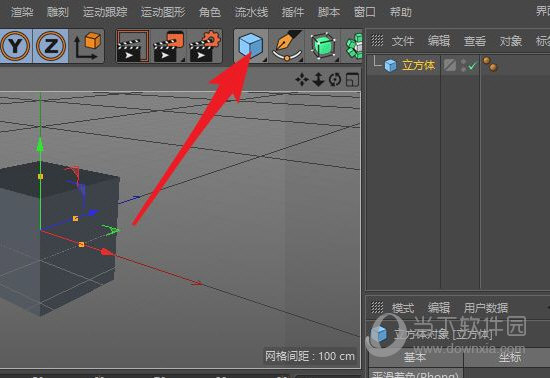
Task: Toggle the Y axis lock
Action: coord(15,46)
